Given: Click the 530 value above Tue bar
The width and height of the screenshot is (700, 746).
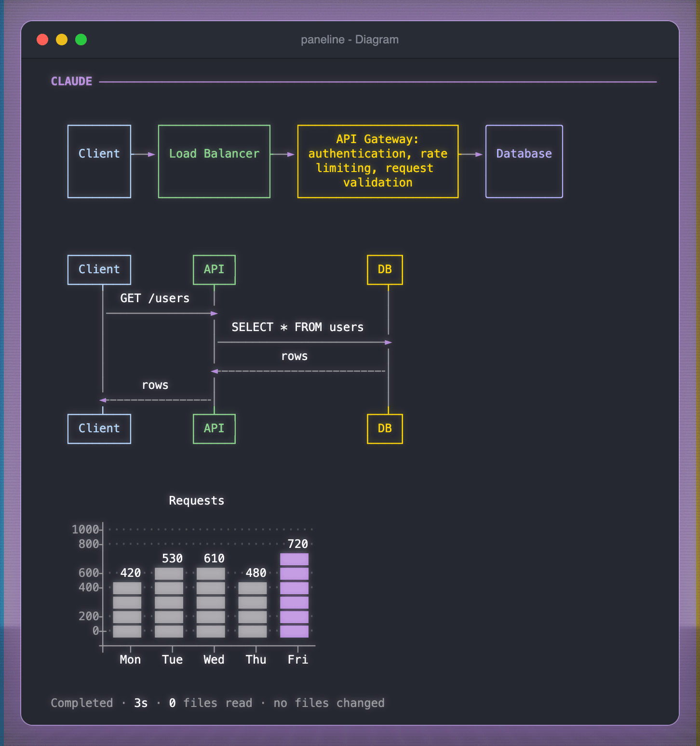Looking at the screenshot, I should (x=173, y=559).
